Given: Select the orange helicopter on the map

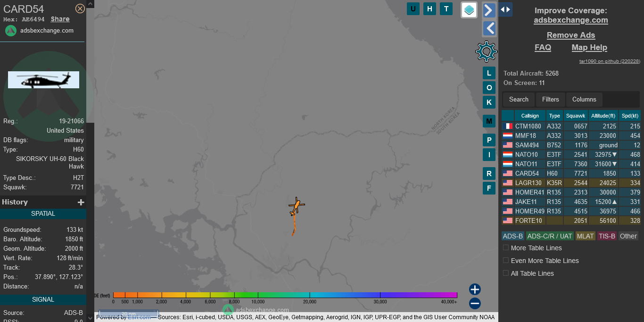Looking at the screenshot, I should coord(297,206).
